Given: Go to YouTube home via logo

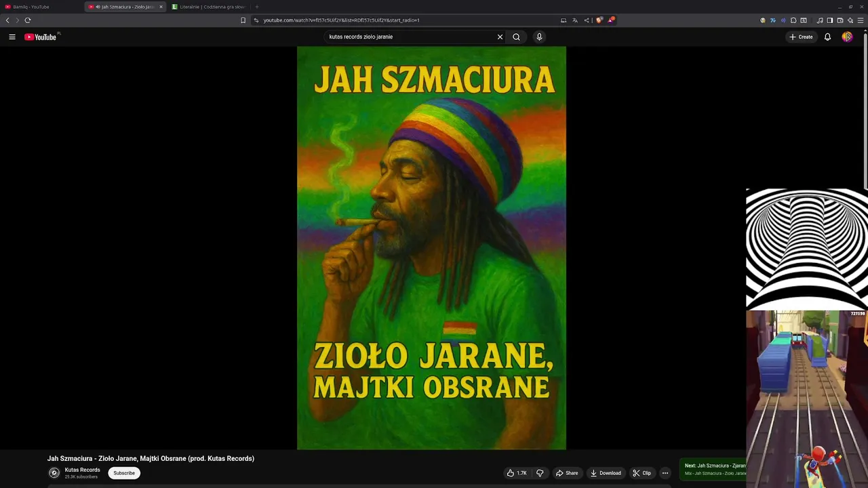Looking at the screenshot, I should pyautogui.click(x=40, y=37).
